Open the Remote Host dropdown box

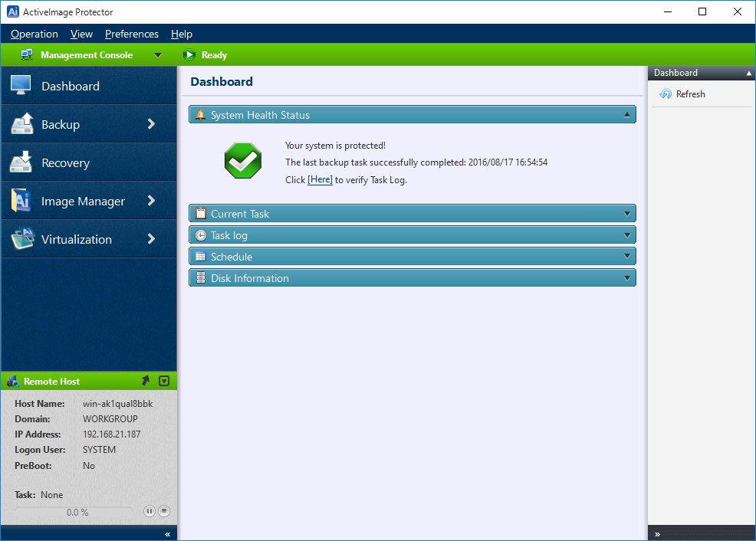pyautogui.click(x=163, y=381)
